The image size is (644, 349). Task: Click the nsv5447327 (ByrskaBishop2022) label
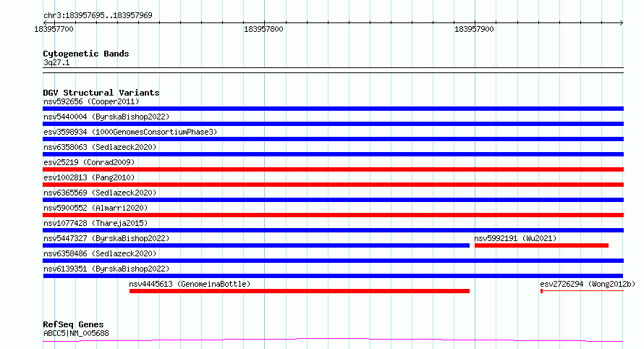106,238
